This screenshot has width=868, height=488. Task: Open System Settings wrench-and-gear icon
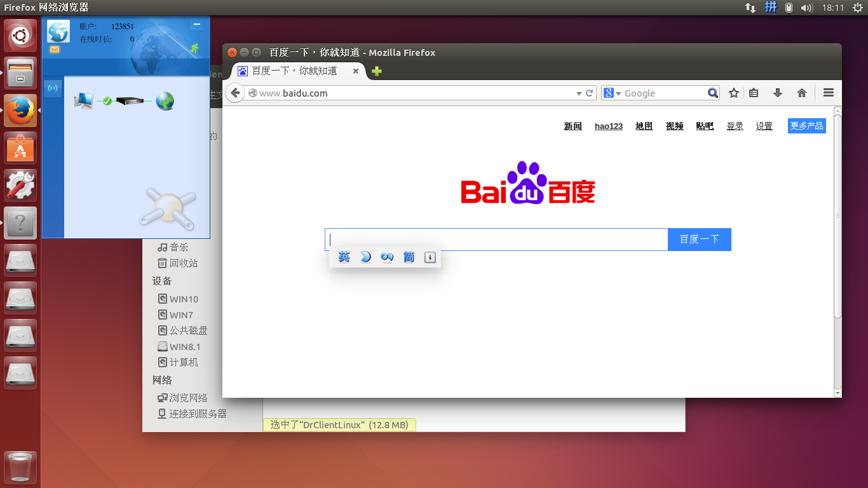pos(20,186)
